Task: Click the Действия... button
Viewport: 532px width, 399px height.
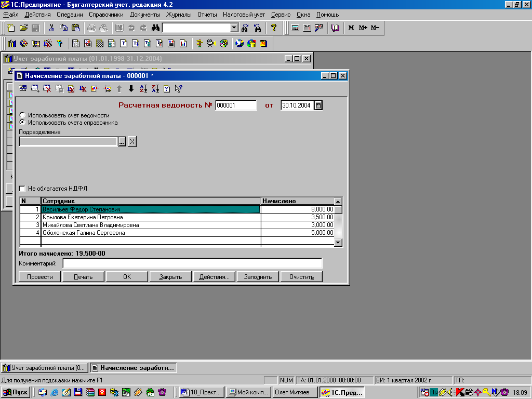Action: [x=214, y=277]
